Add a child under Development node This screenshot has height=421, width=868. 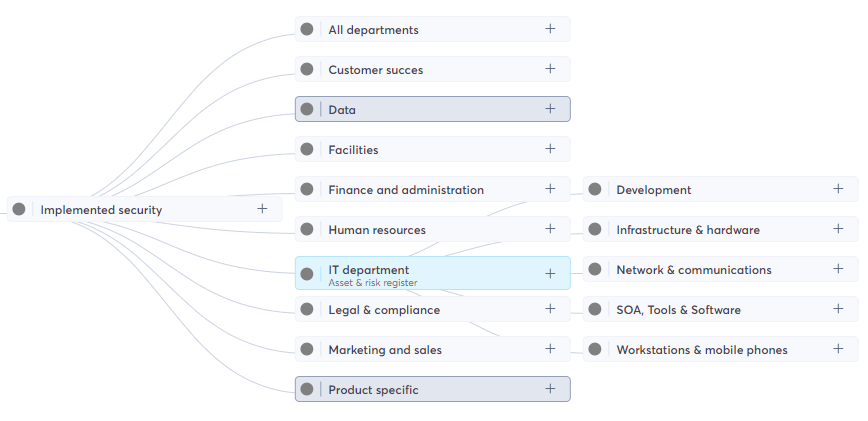pos(838,189)
